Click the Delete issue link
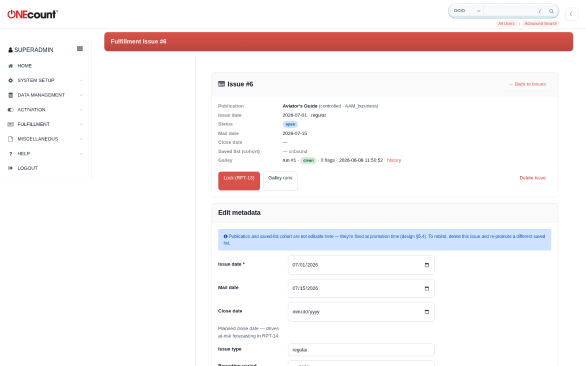The height and width of the screenshot is (366, 586). (x=533, y=178)
